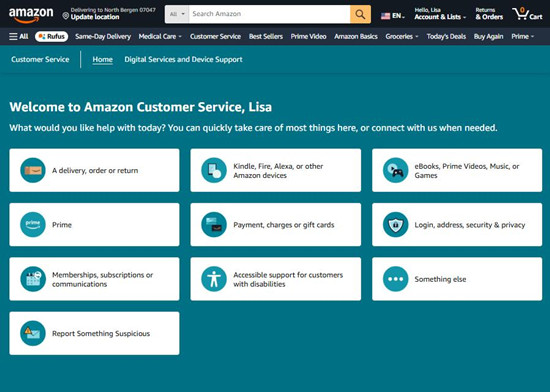The width and height of the screenshot is (550, 392).
Task: Choose 'Something else' text
Action: (440, 279)
